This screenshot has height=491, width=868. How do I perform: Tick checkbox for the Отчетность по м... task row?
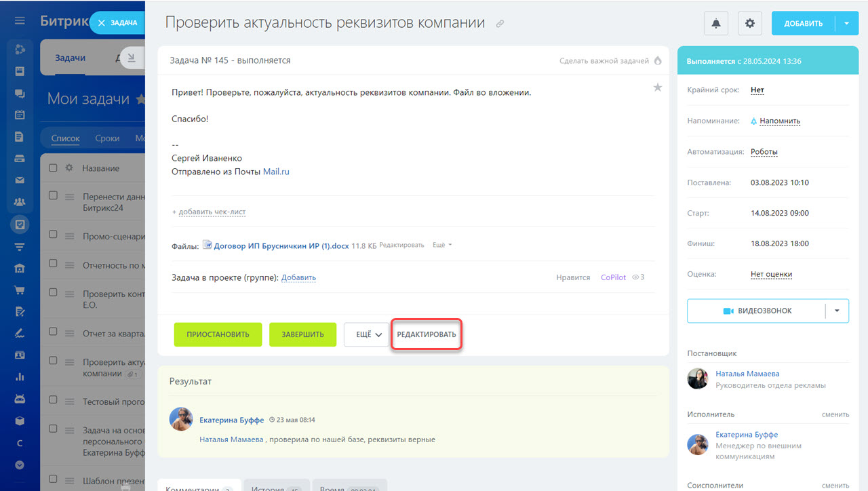pyautogui.click(x=54, y=264)
